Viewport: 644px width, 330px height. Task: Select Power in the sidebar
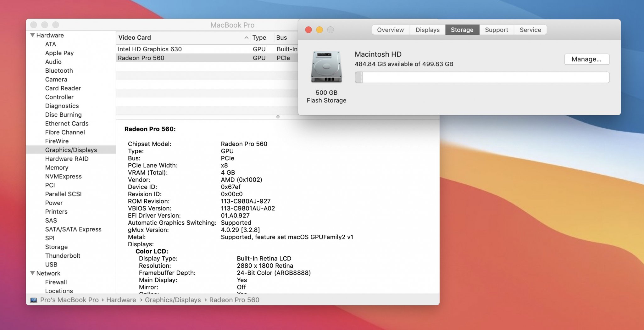54,203
